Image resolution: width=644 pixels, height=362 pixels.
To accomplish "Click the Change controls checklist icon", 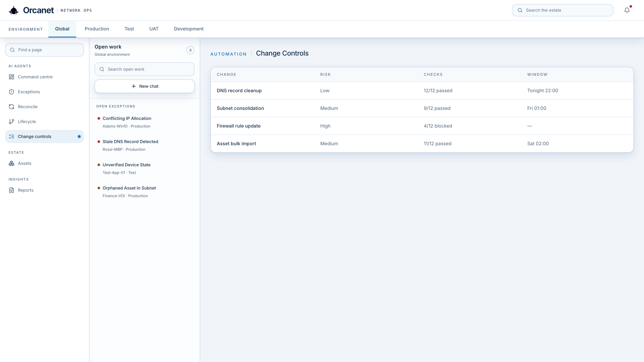I will tap(11, 136).
